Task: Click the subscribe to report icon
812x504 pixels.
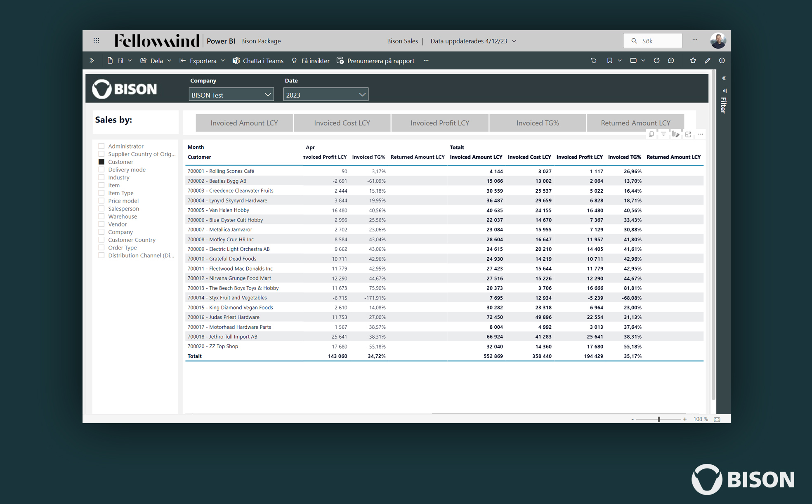Action: 340,61
